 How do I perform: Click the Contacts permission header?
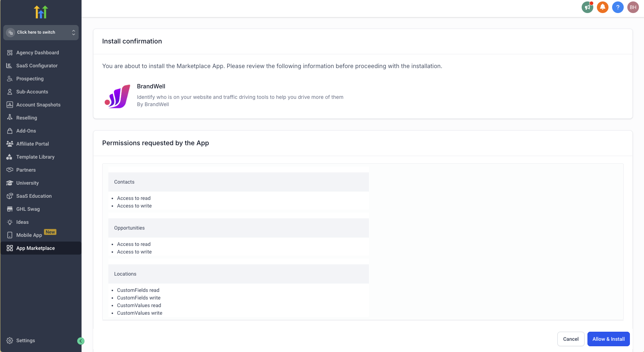click(238, 182)
